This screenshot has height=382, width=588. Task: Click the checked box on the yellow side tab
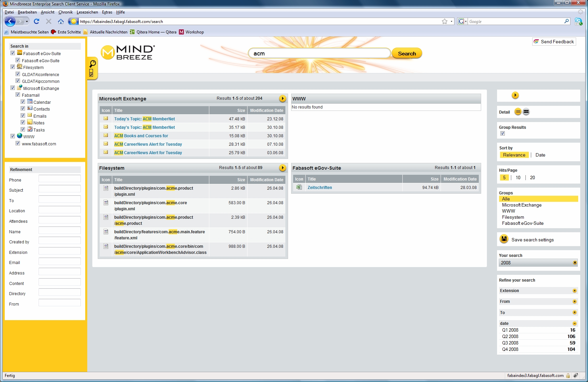[91, 75]
